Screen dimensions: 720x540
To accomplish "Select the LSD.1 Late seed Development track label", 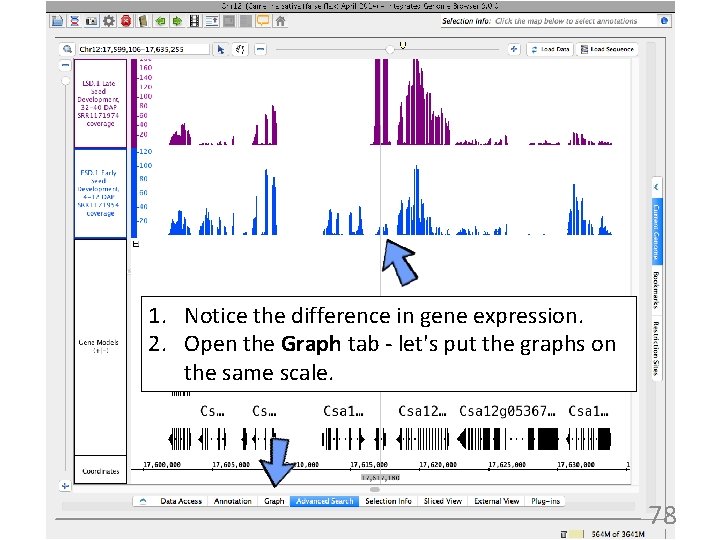I will point(100,103).
